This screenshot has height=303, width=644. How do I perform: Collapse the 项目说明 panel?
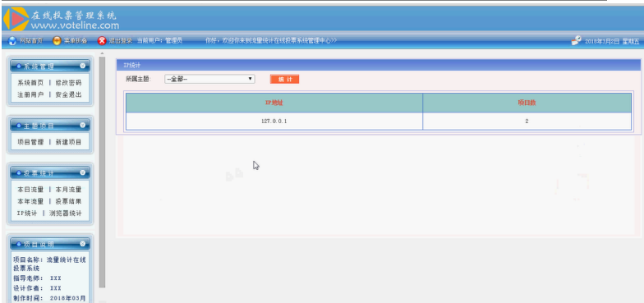[x=82, y=243]
